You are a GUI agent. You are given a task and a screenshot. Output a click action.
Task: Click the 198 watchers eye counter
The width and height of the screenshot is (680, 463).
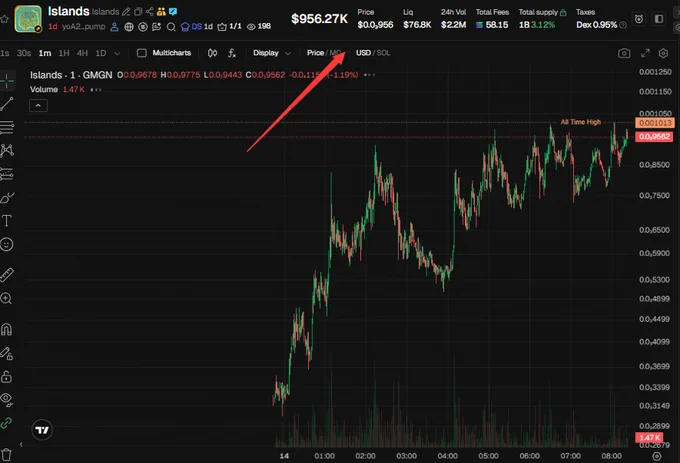[259, 27]
